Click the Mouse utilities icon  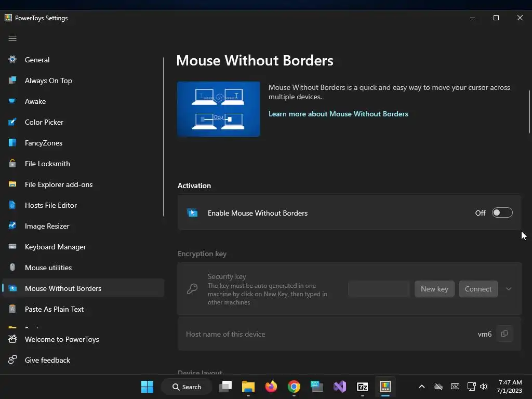click(x=12, y=267)
